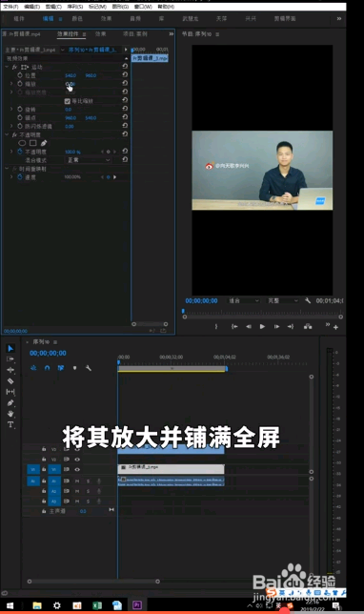
Task: Click the timeline horizontal zoom scrollbar
Action: click(x=93, y=582)
